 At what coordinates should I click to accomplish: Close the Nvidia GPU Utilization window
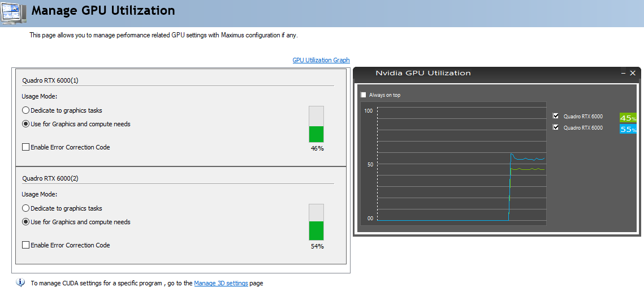tap(633, 73)
